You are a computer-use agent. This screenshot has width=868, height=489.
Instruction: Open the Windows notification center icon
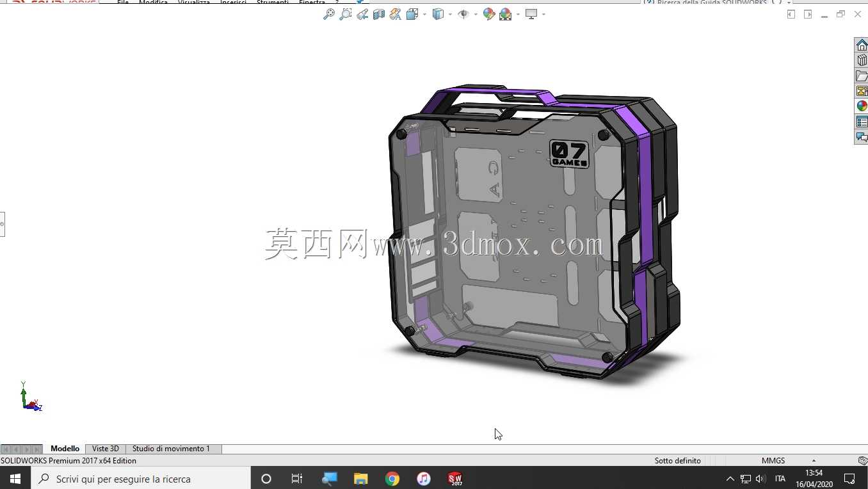(849, 478)
